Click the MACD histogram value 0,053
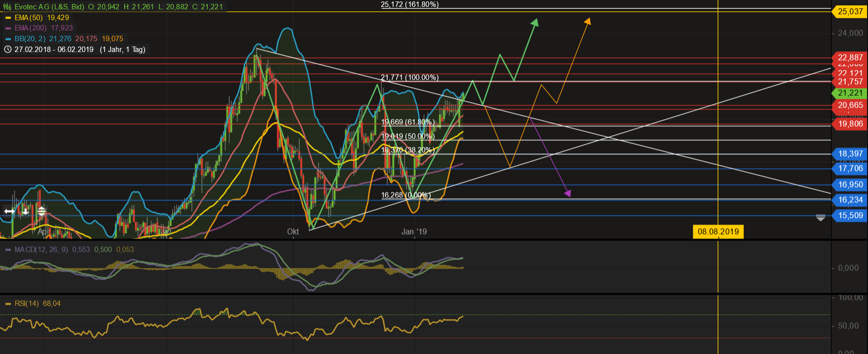Viewport: 868px width, 354px height. [125, 250]
